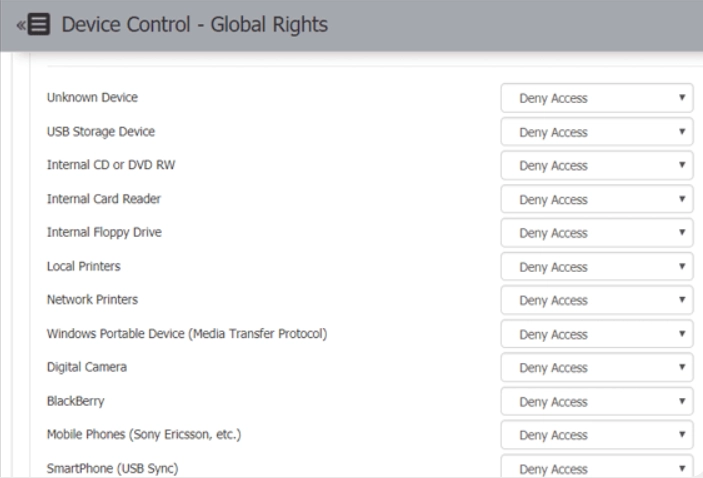This screenshot has height=478, width=703.
Task: Click the Device Control - Global Rights title
Action: pyautogui.click(x=195, y=25)
